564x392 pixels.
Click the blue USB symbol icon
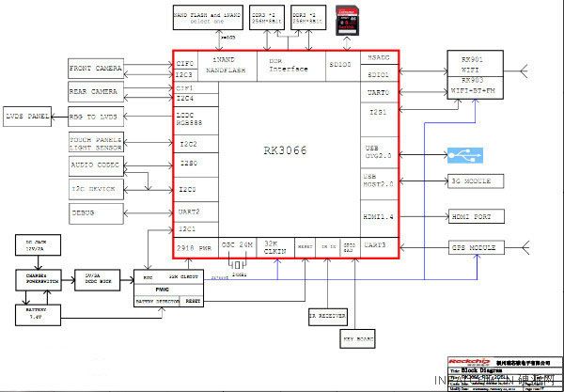tap(465, 155)
